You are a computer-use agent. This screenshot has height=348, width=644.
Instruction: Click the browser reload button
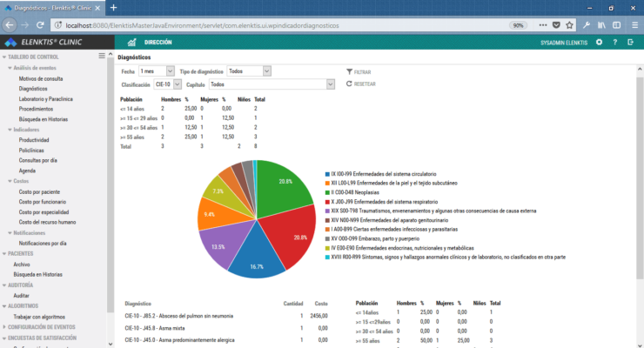[41, 25]
